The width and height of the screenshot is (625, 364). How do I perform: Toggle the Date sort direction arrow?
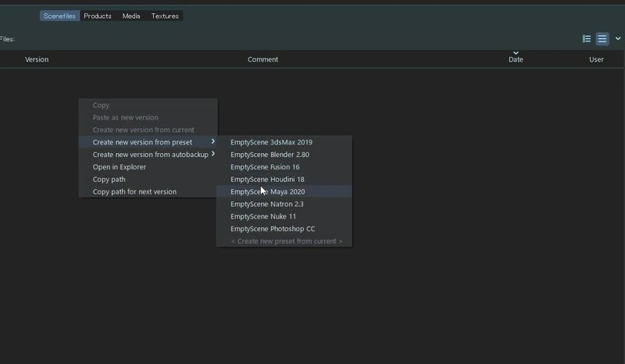click(x=516, y=52)
